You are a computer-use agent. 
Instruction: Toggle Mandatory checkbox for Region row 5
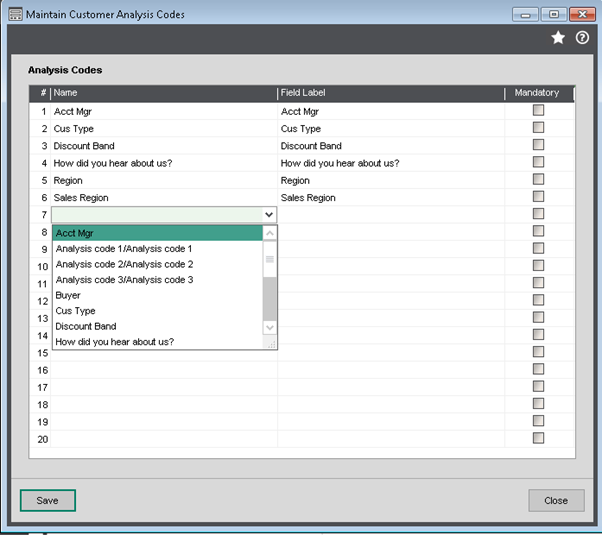[538, 179]
